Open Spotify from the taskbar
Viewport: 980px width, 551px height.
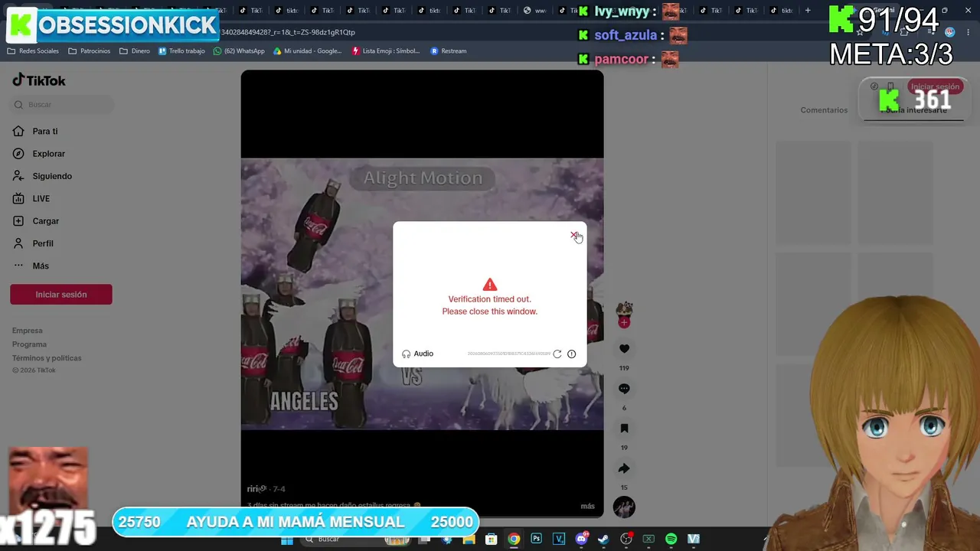tap(671, 540)
